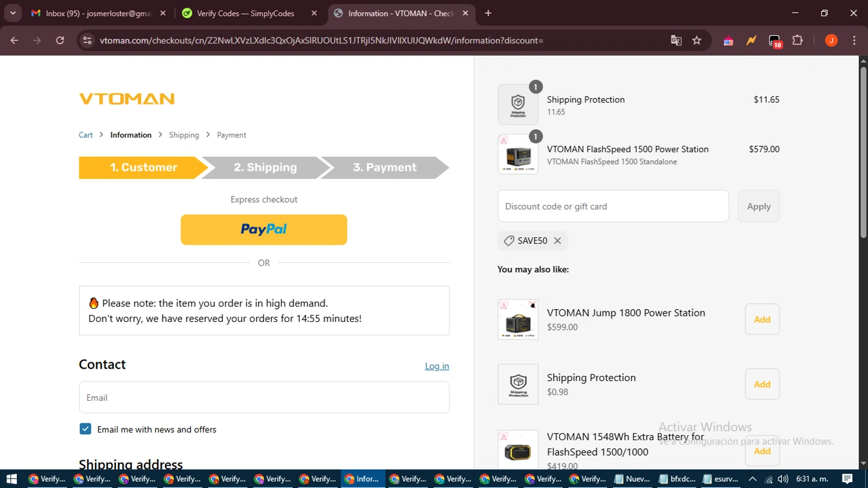The width and height of the screenshot is (868, 488).
Task: Click the extension icon with badge 10
Action: click(x=775, y=41)
